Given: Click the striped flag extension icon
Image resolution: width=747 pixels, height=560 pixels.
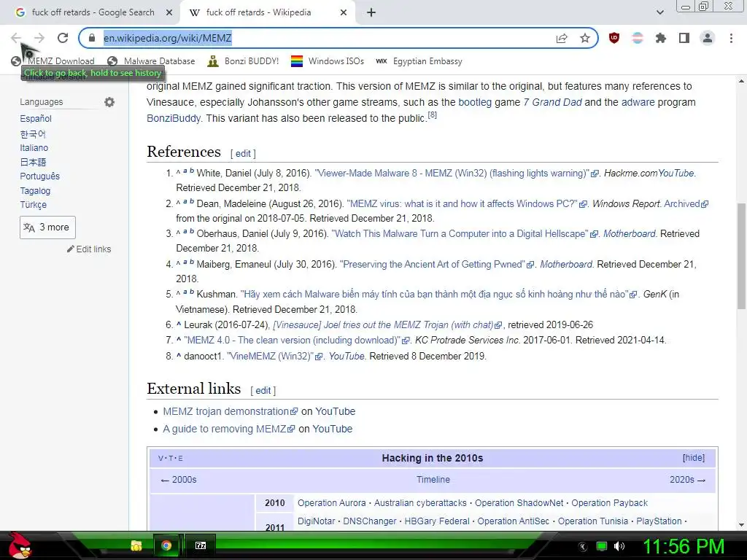Looking at the screenshot, I should pos(638,38).
